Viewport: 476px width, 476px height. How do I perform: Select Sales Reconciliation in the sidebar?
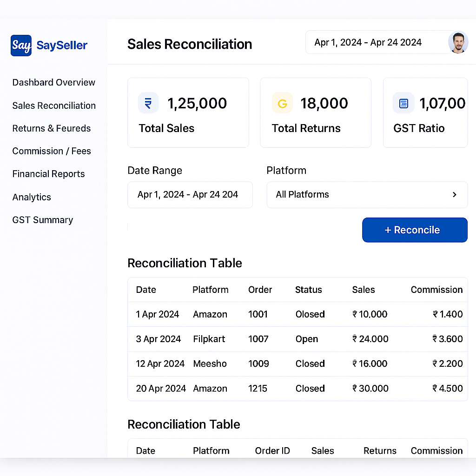pyautogui.click(x=53, y=106)
